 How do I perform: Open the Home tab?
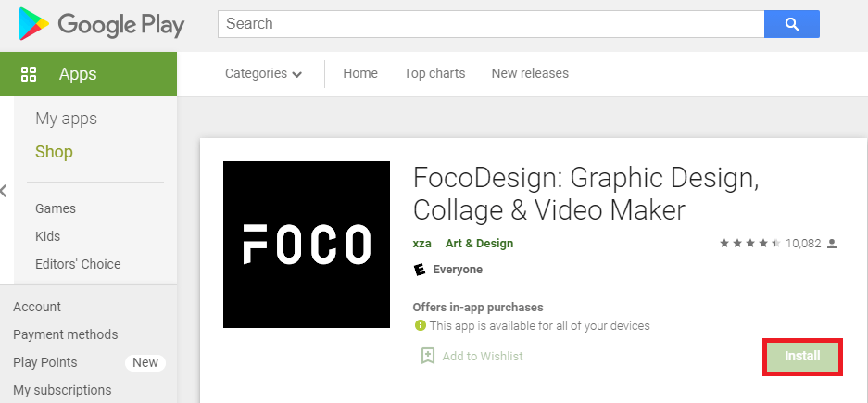[360, 73]
